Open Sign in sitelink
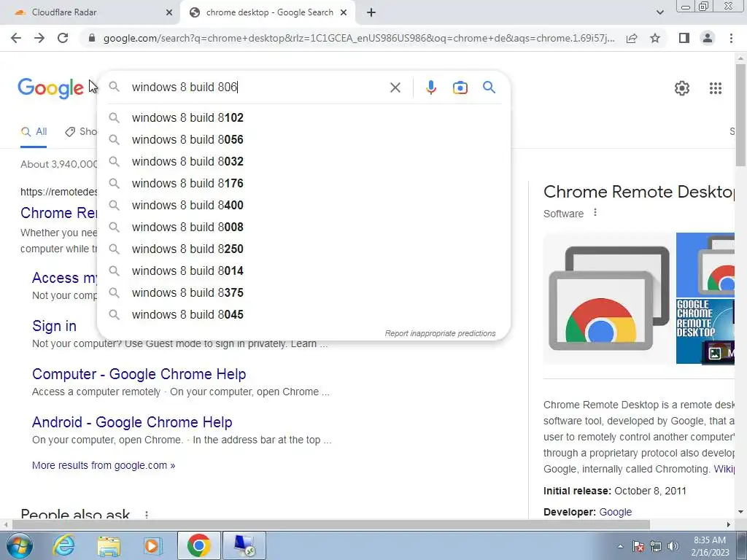This screenshot has width=747, height=560. 54,326
